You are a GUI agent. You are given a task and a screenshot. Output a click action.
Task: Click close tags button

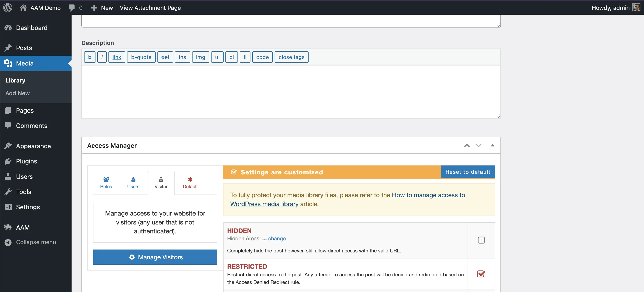pos(292,57)
